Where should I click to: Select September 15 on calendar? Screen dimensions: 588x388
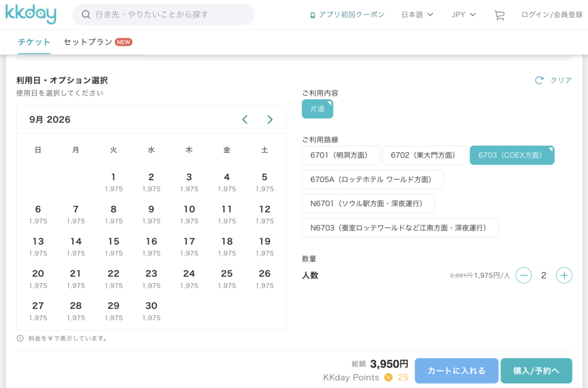point(114,246)
